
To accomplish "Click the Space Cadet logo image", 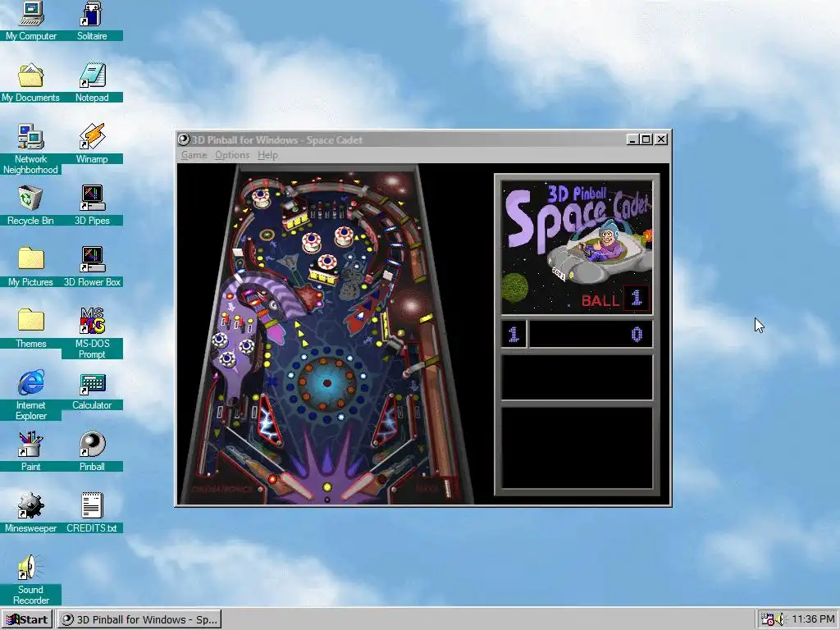I will (577, 247).
